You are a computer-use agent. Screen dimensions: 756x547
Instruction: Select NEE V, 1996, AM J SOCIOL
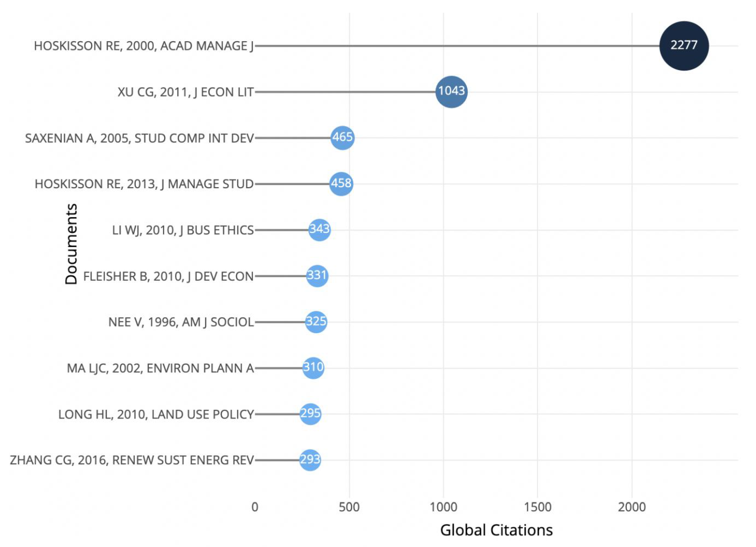tap(181, 322)
